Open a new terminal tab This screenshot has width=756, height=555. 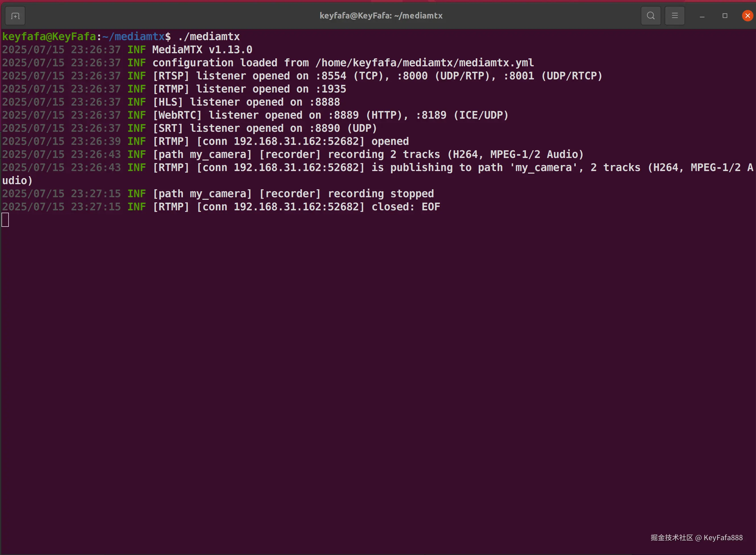pos(15,16)
